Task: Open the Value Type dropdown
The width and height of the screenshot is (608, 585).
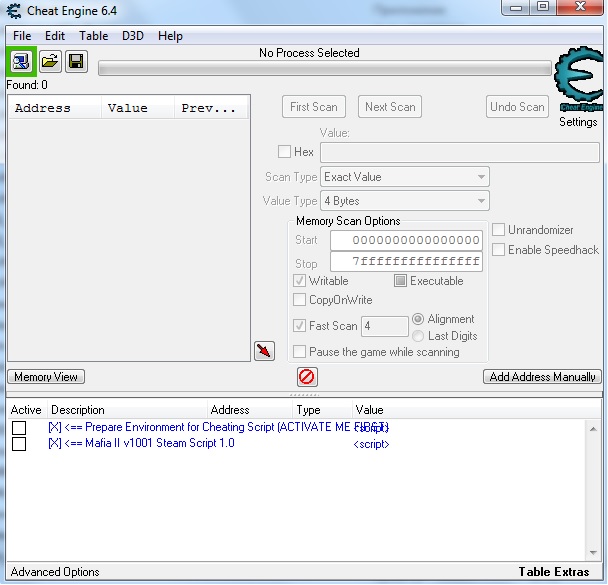Action: tap(405, 201)
